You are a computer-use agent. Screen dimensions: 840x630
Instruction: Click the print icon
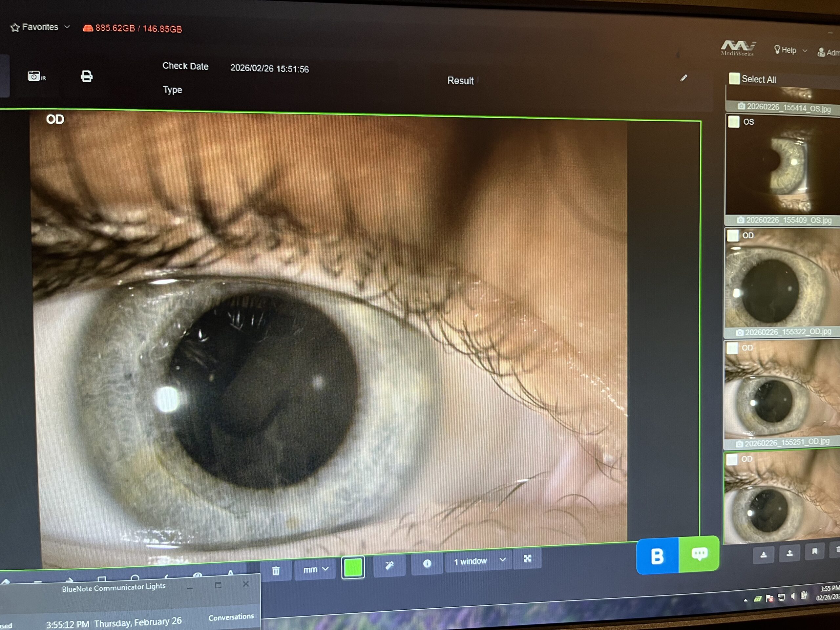click(x=87, y=76)
